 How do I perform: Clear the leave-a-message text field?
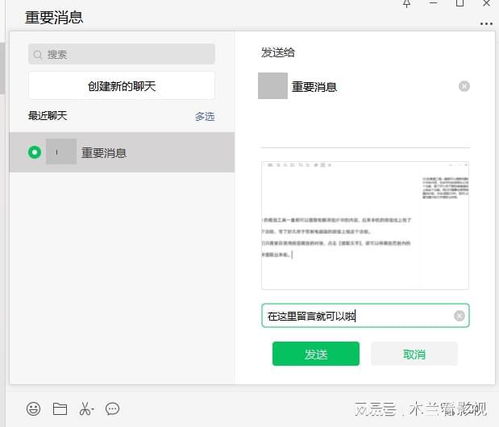[459, 316]
